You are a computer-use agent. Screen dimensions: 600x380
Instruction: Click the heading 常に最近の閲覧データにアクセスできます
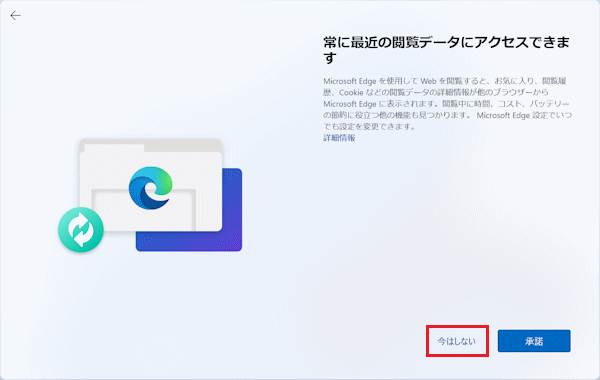point(447,50)
